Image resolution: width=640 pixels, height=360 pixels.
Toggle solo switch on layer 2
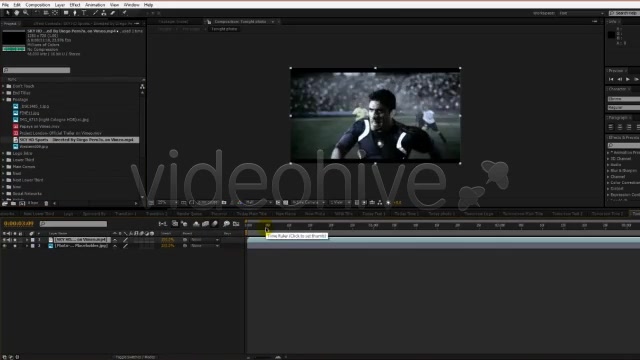click(15, 246)
